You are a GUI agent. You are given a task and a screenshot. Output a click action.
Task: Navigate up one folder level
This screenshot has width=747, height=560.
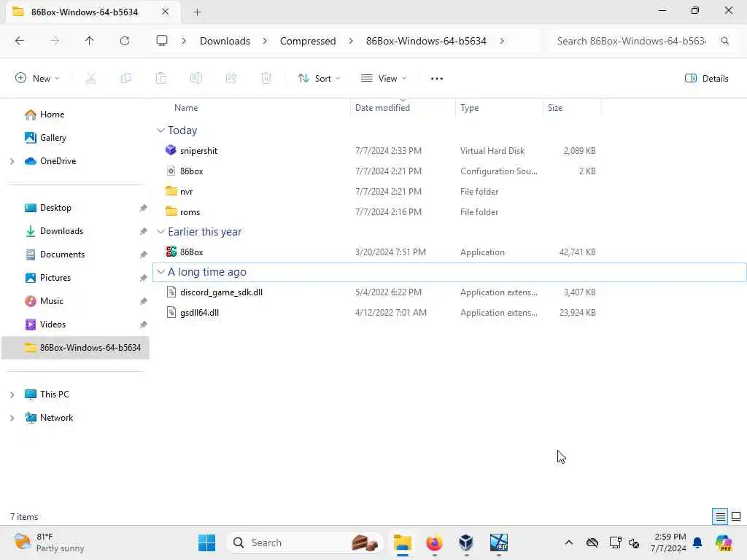(x=89, y=41)
